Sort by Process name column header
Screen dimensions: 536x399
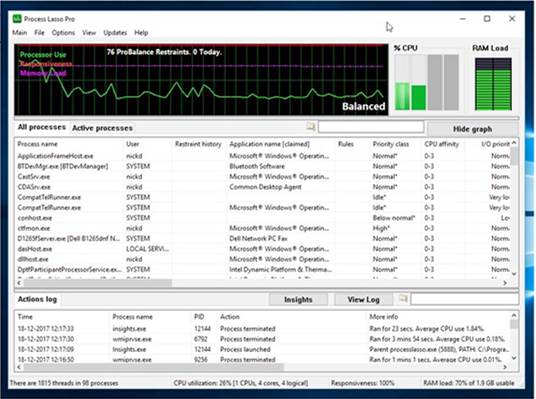click(x=38, y=144)
